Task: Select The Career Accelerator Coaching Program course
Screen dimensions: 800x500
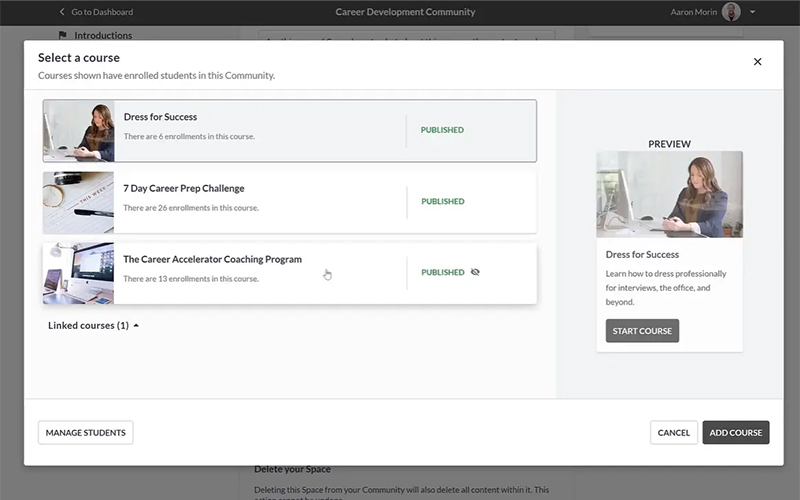Action: point(260,272)
